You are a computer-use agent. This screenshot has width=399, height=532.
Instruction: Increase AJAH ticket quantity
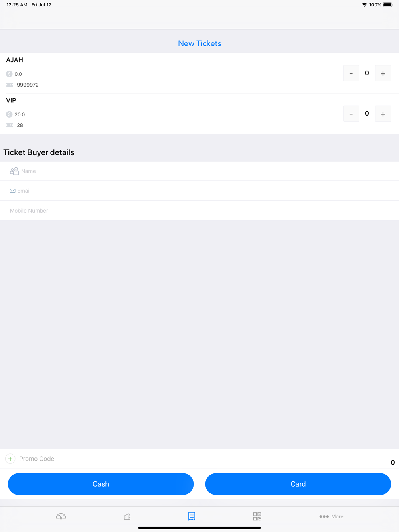click(x=383, y=73)
